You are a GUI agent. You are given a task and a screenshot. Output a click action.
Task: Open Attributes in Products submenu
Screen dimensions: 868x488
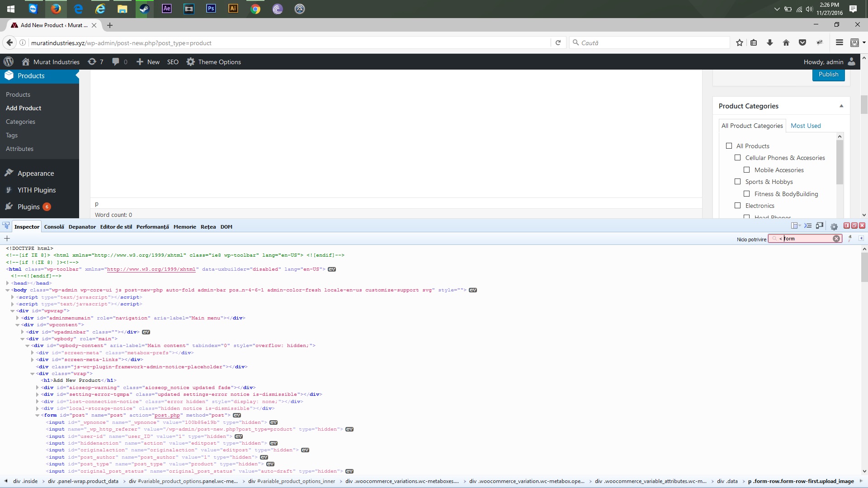(19, 149)
